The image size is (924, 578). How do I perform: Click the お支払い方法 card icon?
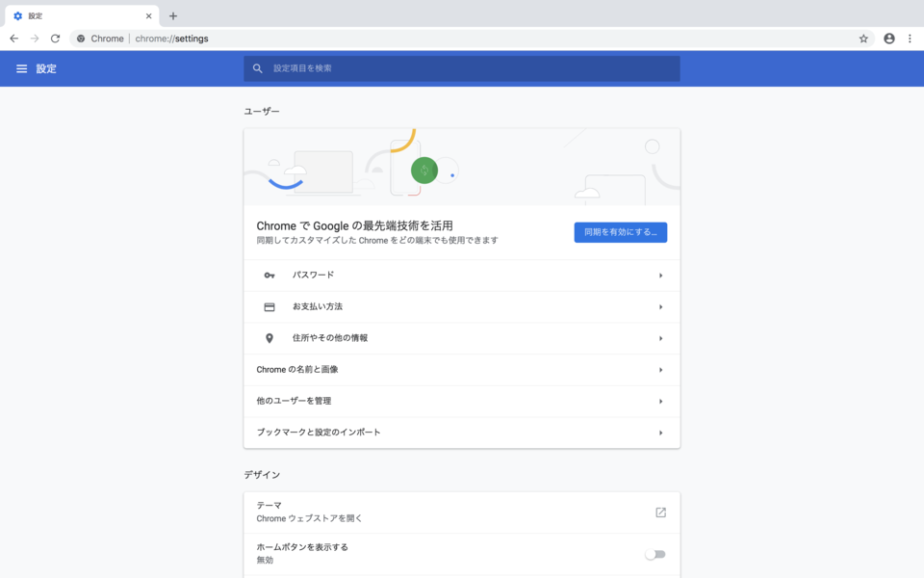click(x=270, y=305)
